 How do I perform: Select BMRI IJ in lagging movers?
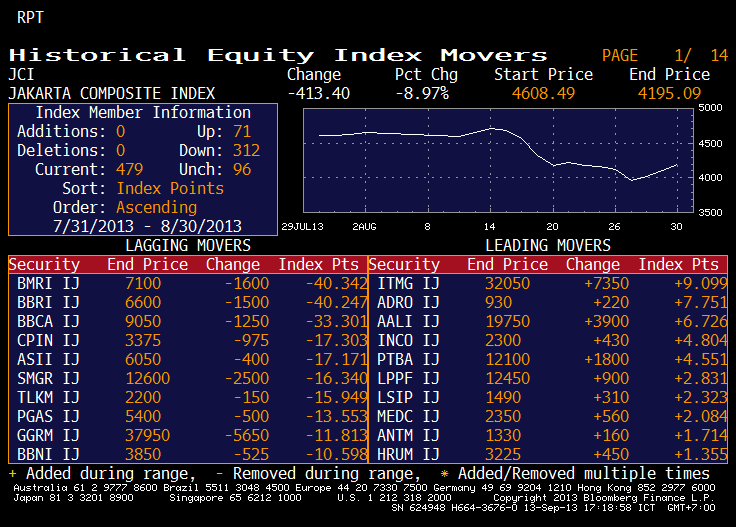tap(48, 283)
